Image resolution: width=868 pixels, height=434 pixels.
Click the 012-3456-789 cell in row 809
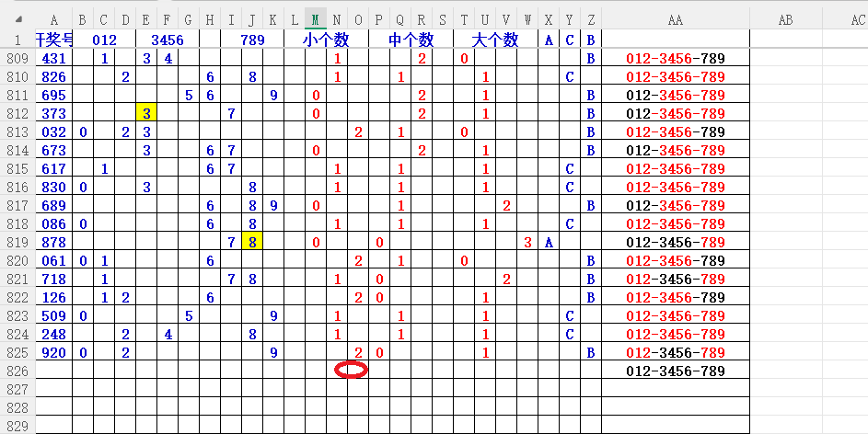tap(676, 58)
